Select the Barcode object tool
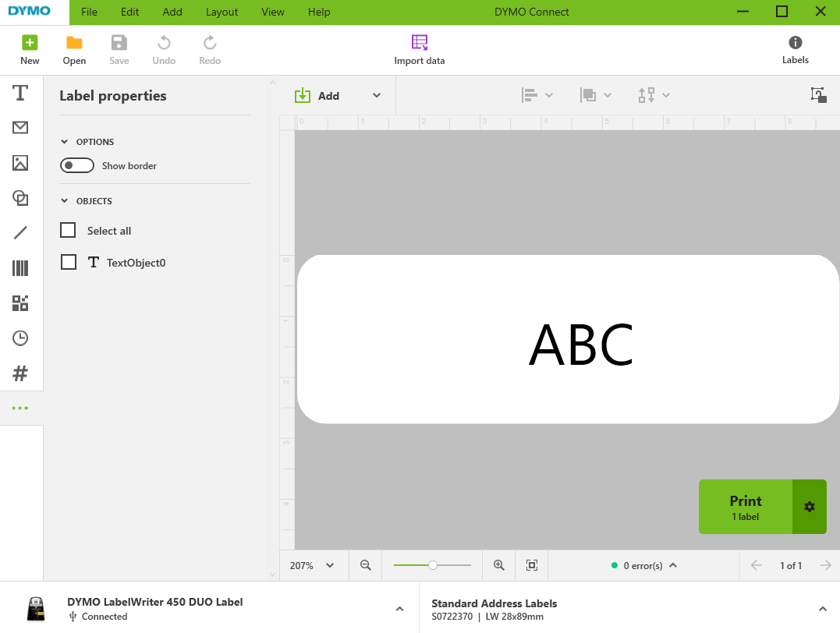The height and width of the screenshot is (633, 840). (20, 269)
